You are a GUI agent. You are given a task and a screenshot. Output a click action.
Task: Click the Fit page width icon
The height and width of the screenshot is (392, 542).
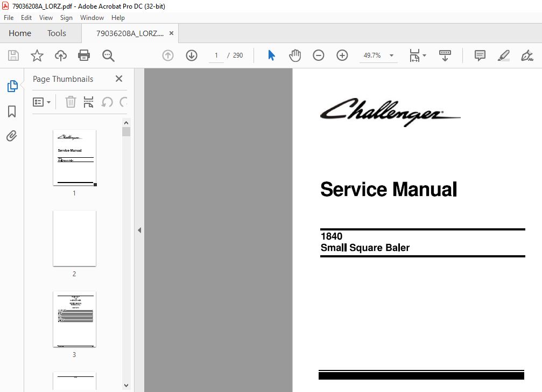click(x=414, y=55)
